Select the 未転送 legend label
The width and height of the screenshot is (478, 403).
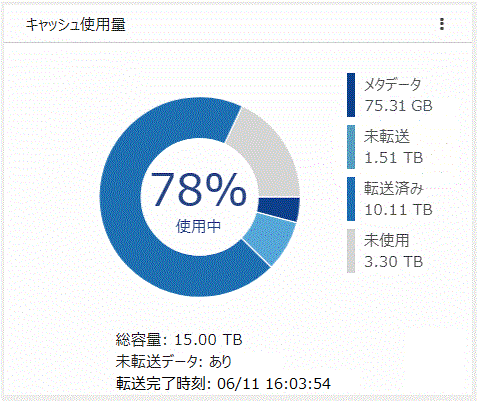[x=387, y=137]
